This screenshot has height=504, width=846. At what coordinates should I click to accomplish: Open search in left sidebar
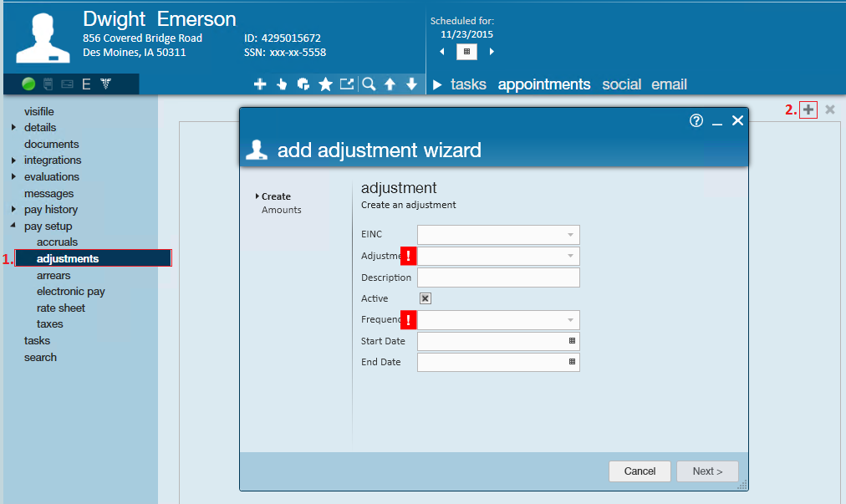(x=40, y=357)
